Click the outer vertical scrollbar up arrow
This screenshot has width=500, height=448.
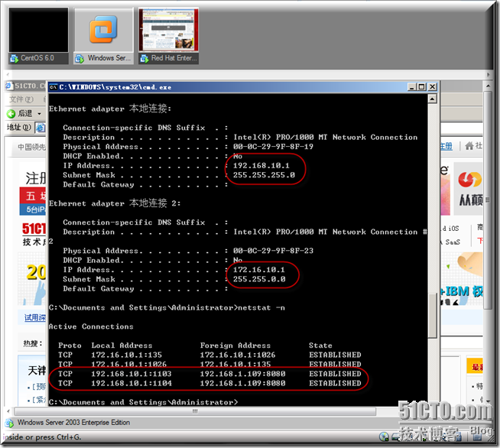click(488, 86)
